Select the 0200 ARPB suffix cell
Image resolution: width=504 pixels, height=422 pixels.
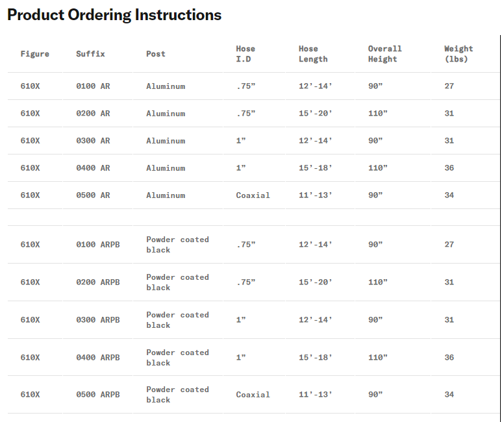(98, 282)
